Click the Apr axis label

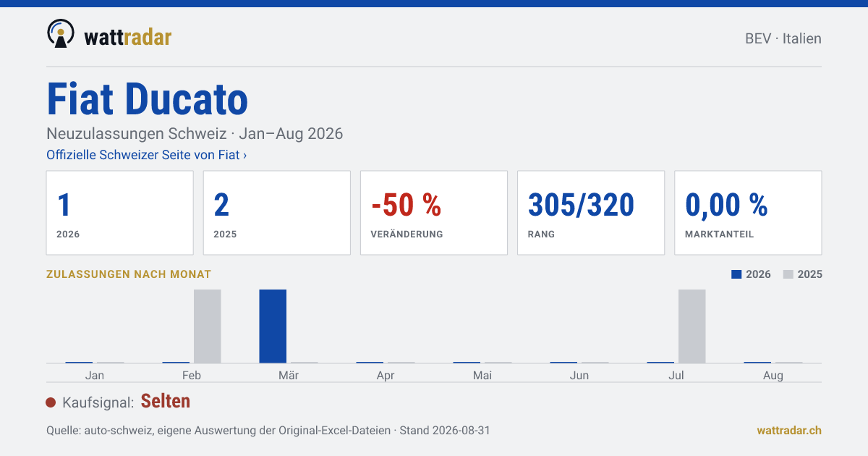pos(386,376)
